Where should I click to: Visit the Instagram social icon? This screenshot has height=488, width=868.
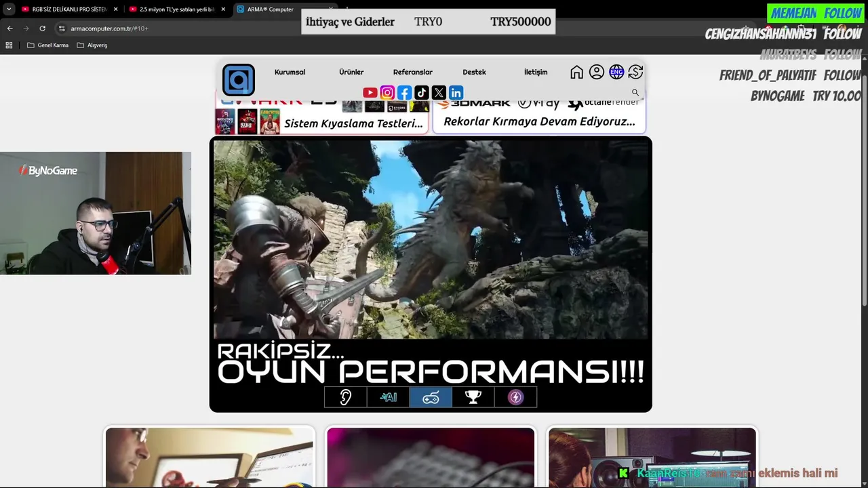(387, 93)
